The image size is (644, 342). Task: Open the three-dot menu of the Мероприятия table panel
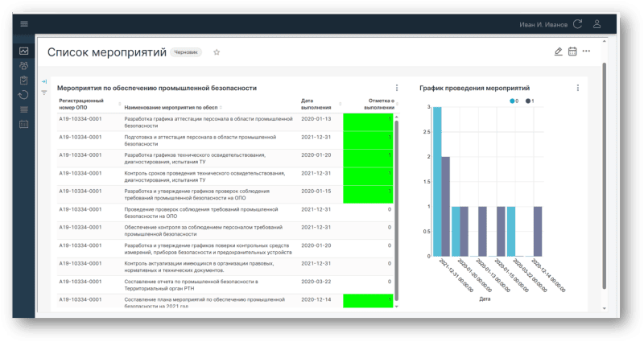point(396,88)
